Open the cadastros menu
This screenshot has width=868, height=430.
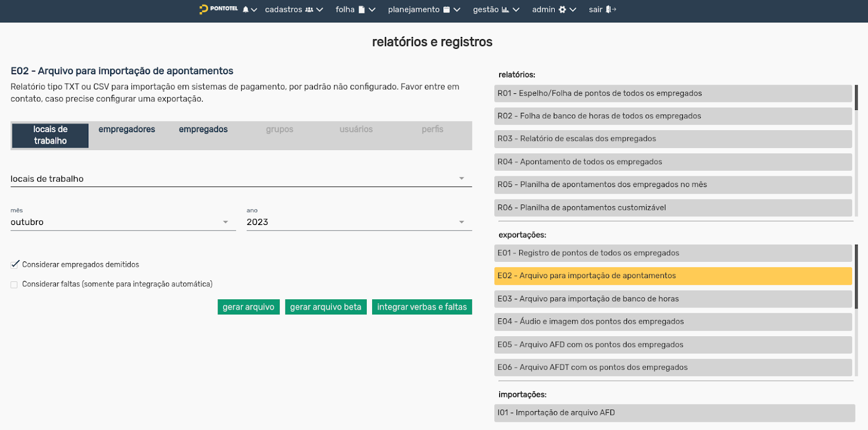tap(294, 10)
